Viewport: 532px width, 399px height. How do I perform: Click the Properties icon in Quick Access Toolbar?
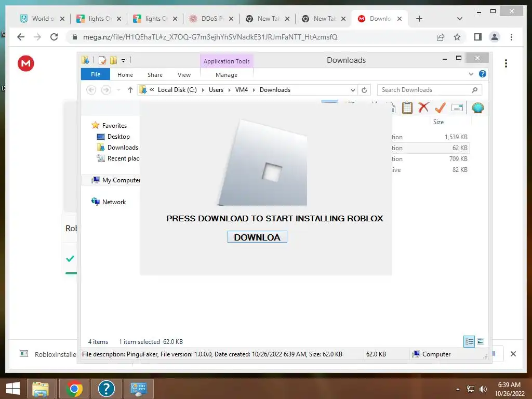(102, 60)
